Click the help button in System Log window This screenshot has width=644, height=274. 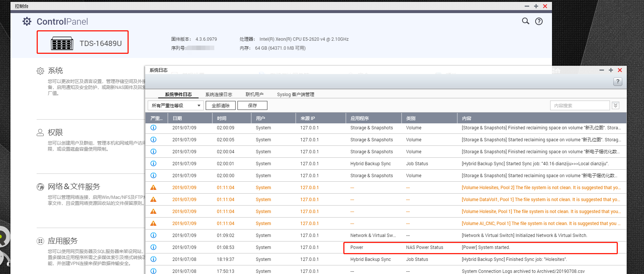pos(618,81)
